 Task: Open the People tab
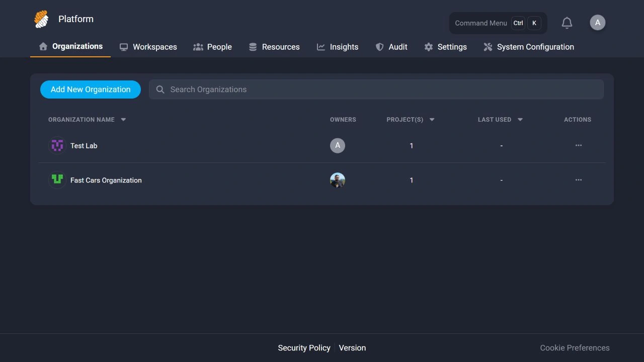(212, 47)
